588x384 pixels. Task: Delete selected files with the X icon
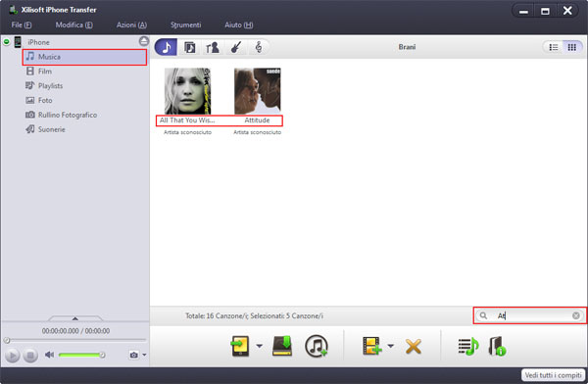(x=414, y=347)
